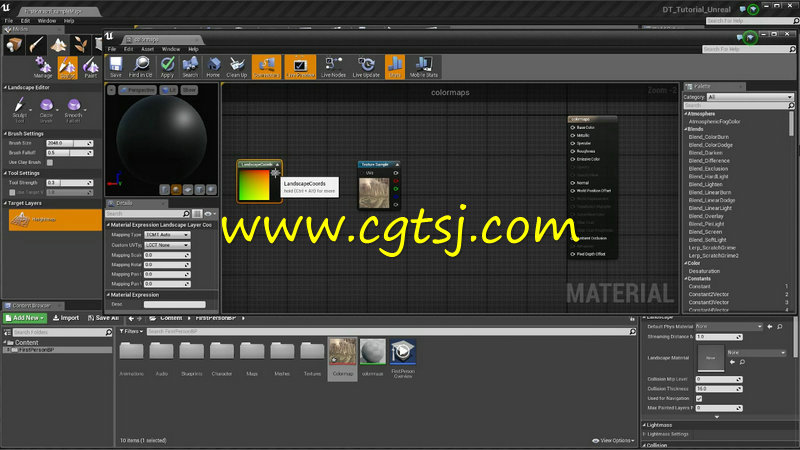800x450 pixels.
Task: Toggle the Connectors toolbar option
Action: coord(266,67)
